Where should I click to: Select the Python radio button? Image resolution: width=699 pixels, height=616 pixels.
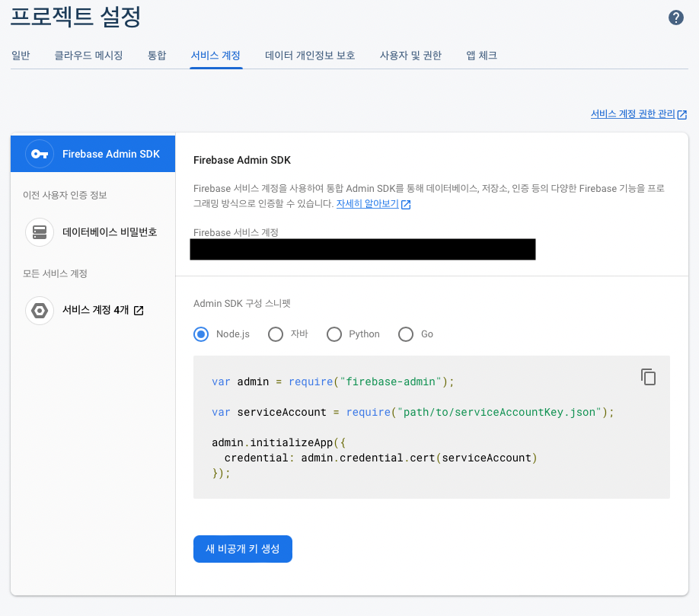coord(334,334)
